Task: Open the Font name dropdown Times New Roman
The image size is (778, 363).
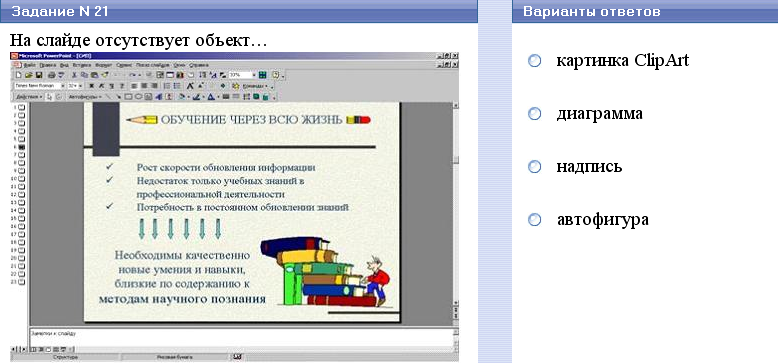Action: pos(63,86)
